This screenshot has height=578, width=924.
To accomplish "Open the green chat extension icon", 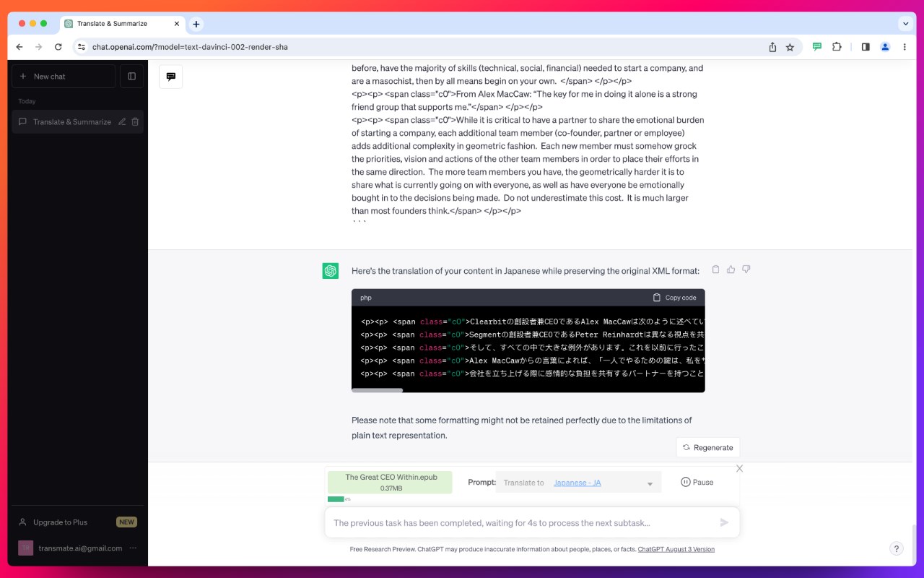I will [x=817, y=47].
